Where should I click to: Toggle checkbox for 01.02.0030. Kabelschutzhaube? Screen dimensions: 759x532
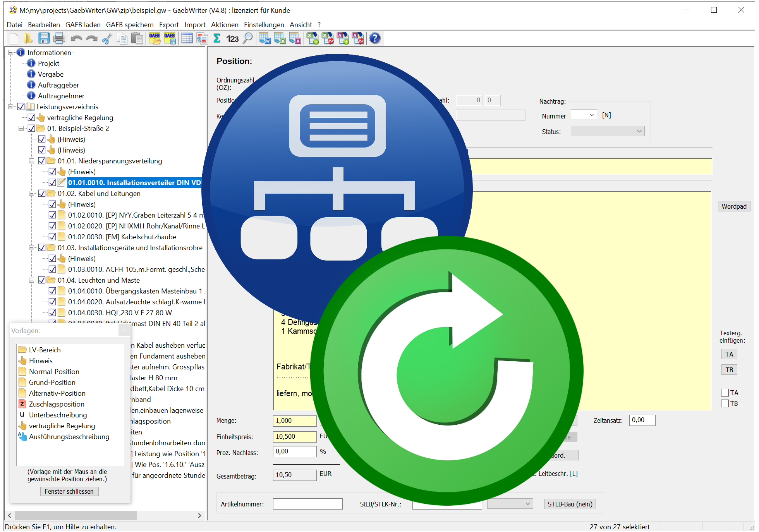[x=52, y=237]
